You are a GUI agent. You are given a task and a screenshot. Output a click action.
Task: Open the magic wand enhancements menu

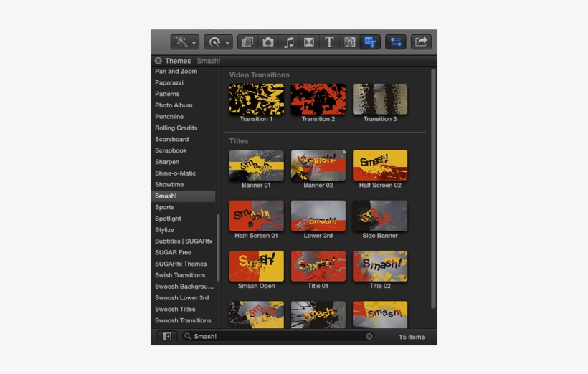pyautogui.click(x=184, y=42)
